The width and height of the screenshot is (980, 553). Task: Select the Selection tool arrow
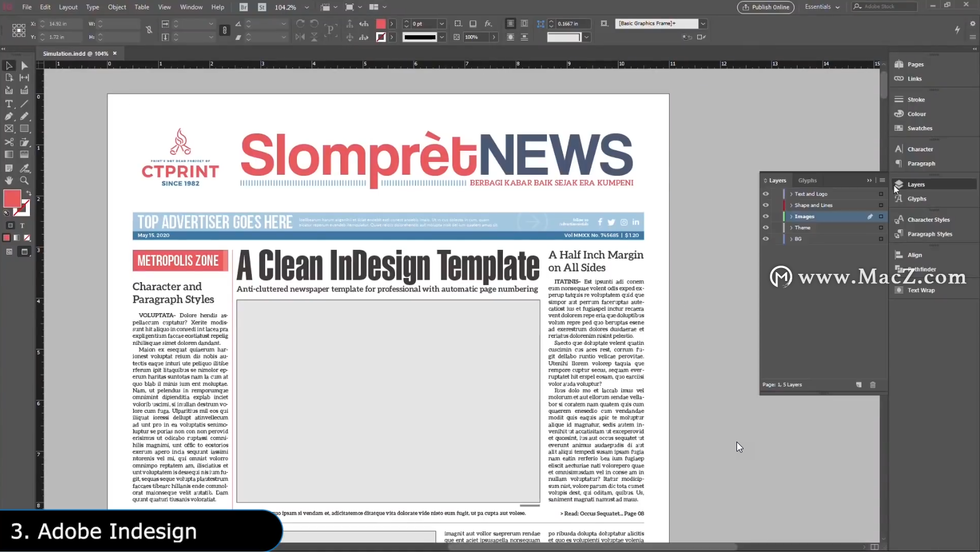click(9, 66)
